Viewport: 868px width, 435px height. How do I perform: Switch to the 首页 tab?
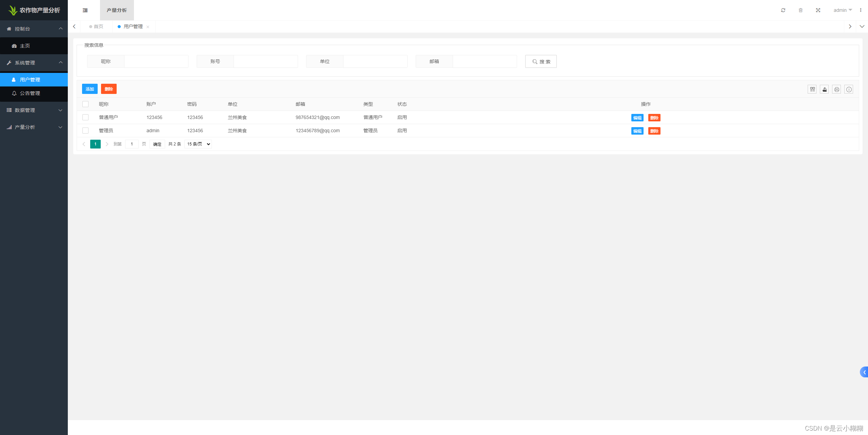96,26
